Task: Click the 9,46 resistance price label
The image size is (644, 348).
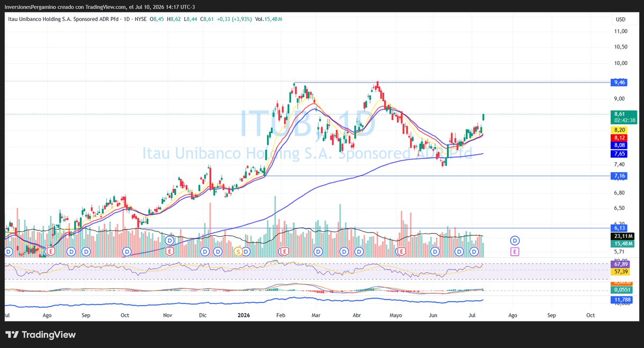Action: tap(619, 82)
